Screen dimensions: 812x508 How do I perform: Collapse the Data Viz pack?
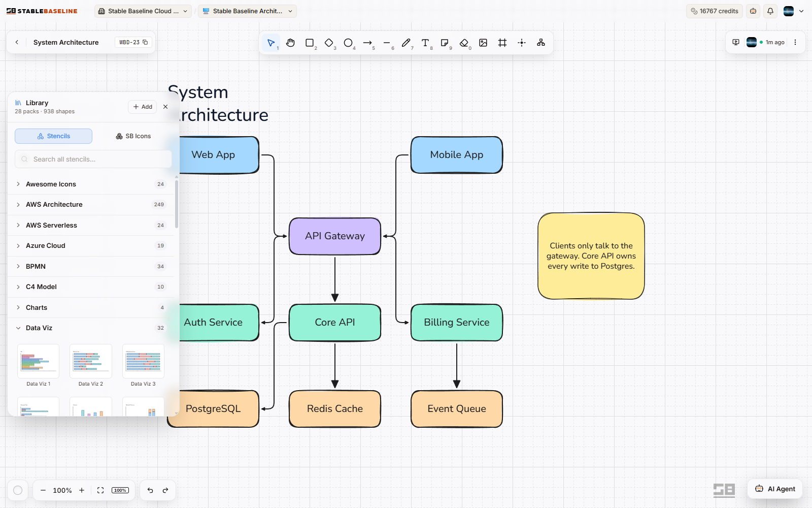coord(91,328)
